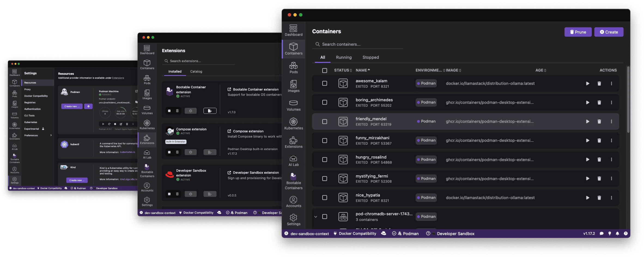Expand Preferences in Settings sidebar
644x257 pixels.
(51, 135)
